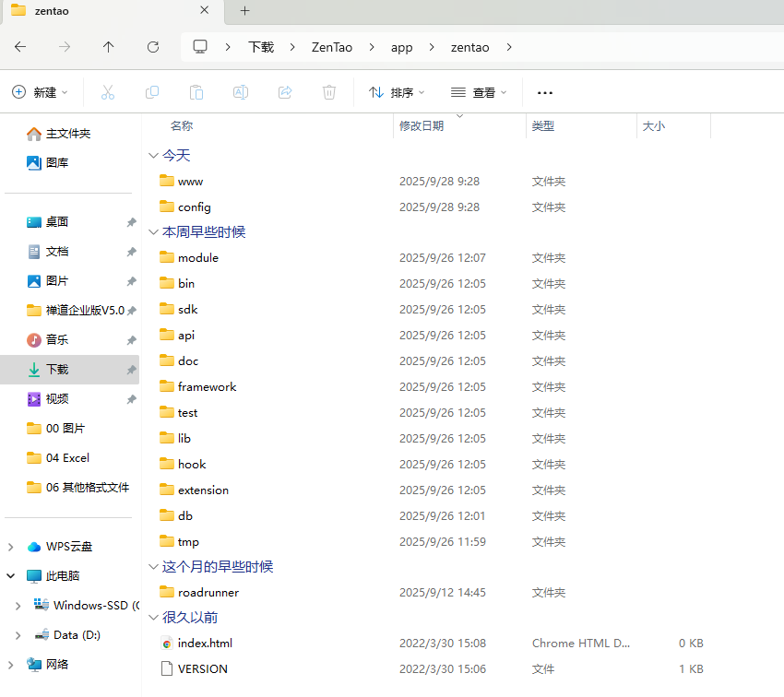Refresh the current folder view

coord(153,47)
